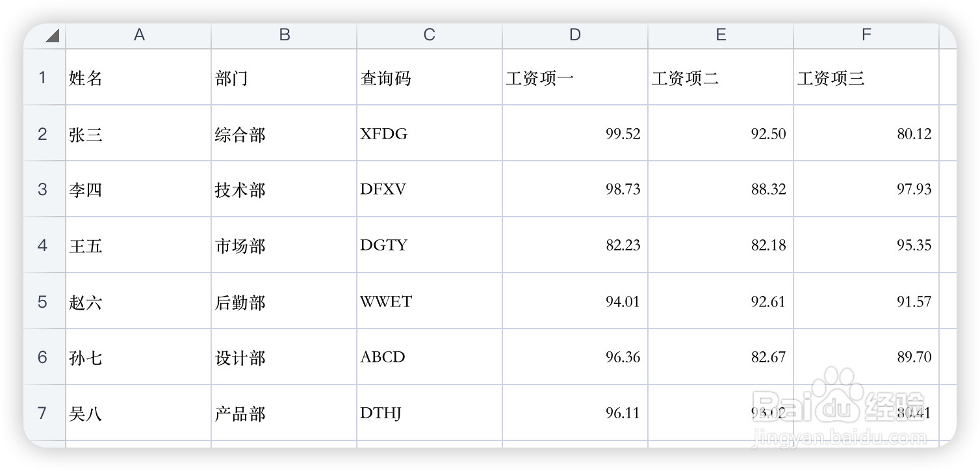This screenshot has width=980, height=471.
Task: Select the 工资项二 header cell
Action: 720,78
